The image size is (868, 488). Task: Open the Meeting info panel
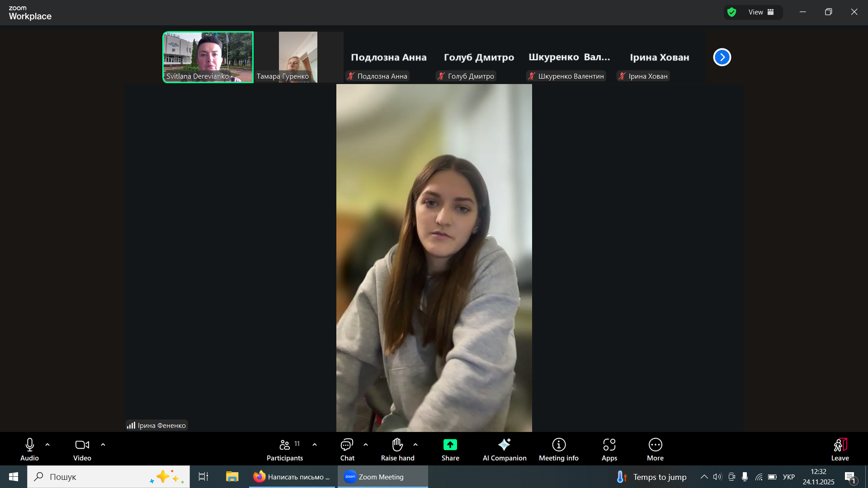pyautogui.click(x=558, y=450)
